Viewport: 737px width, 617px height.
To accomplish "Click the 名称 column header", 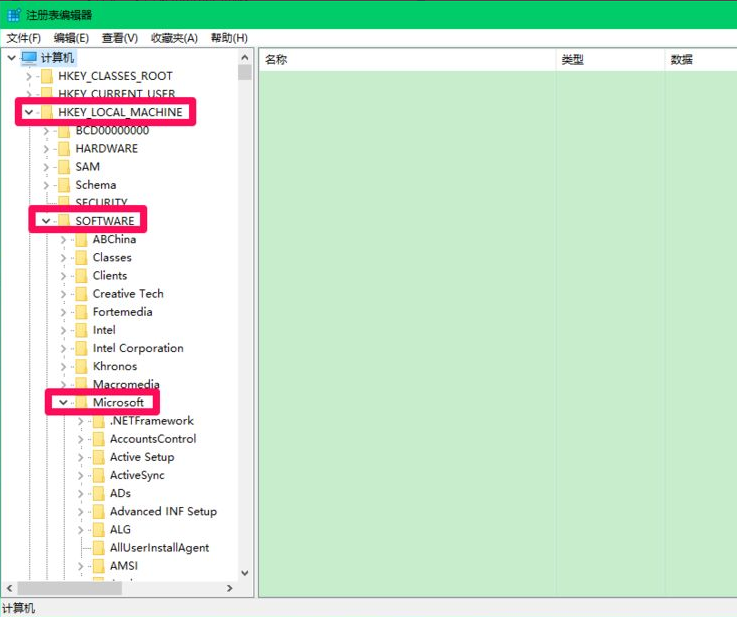I will (277, 60).
